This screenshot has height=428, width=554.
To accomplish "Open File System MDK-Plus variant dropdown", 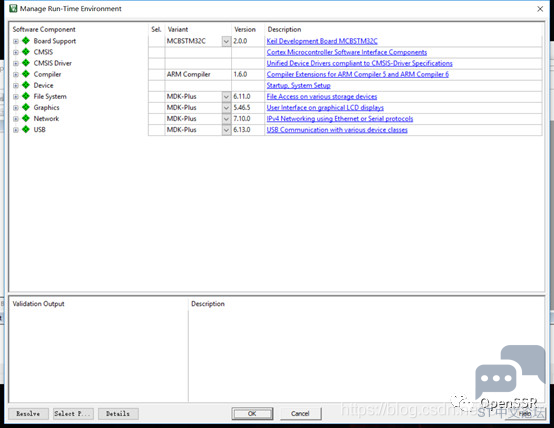I will [x=226, y=97].
